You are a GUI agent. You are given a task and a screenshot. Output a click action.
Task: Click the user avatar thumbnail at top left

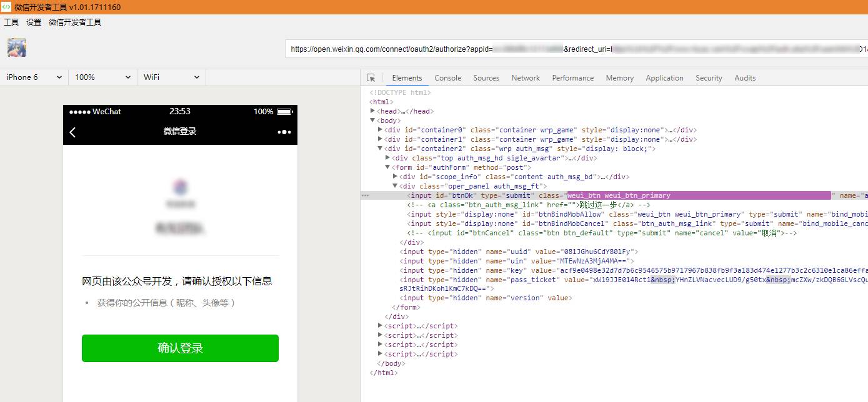pyautogui.click(x=17, y=47)
